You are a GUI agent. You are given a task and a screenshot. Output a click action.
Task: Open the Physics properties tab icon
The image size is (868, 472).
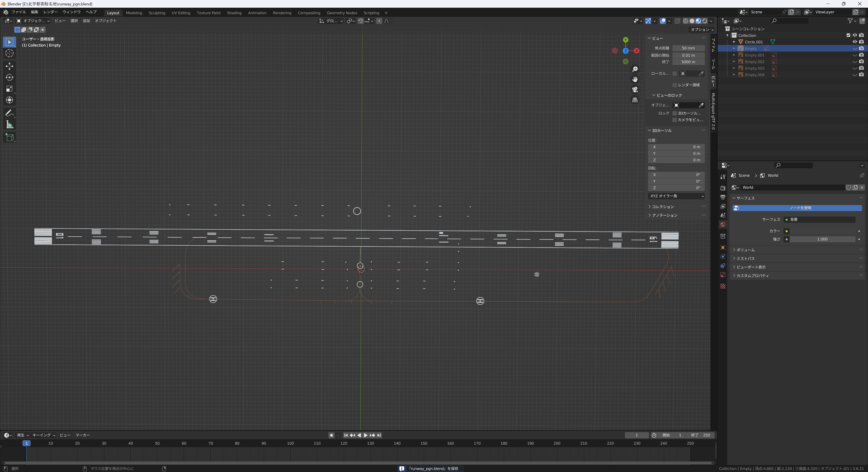723,257
